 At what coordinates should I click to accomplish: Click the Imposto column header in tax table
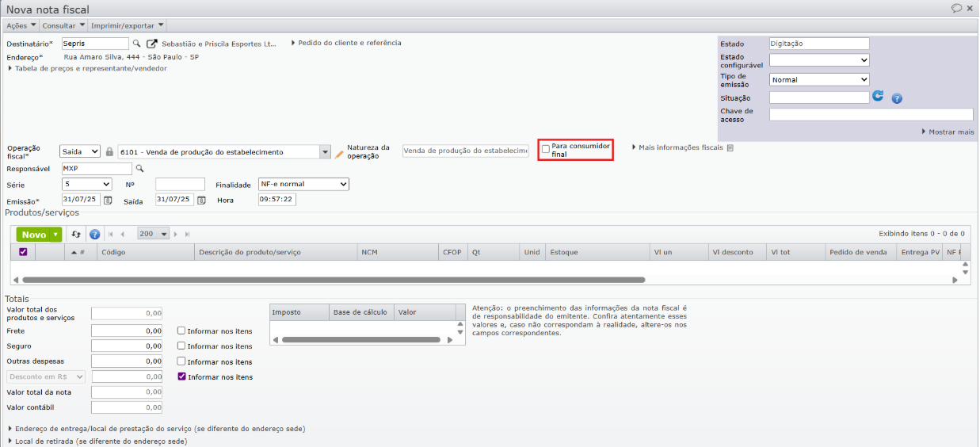299,312
